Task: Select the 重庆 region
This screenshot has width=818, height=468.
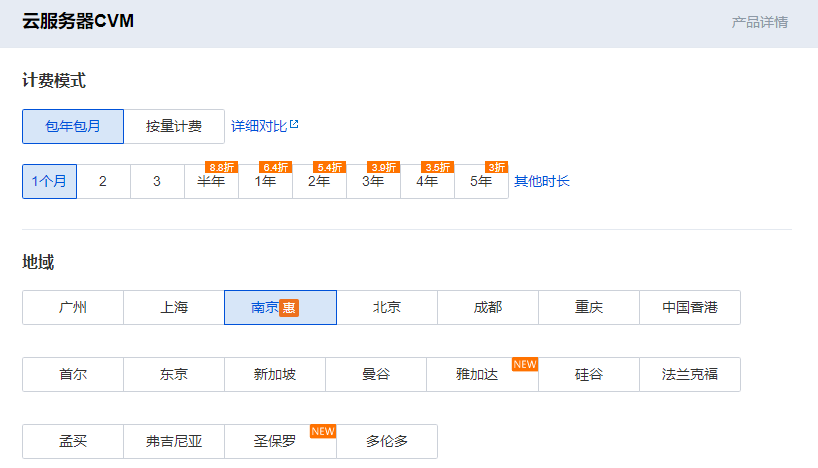Action: 589,307
